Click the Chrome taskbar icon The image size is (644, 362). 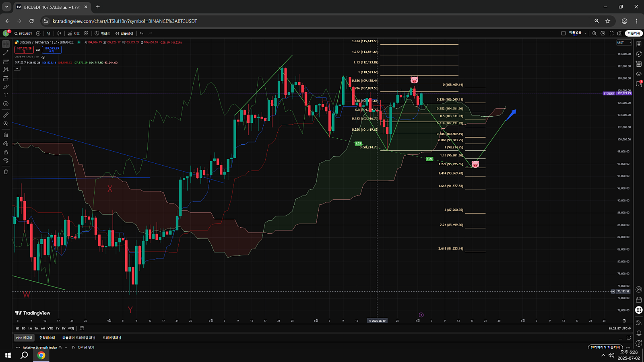[x=41, y=355]
